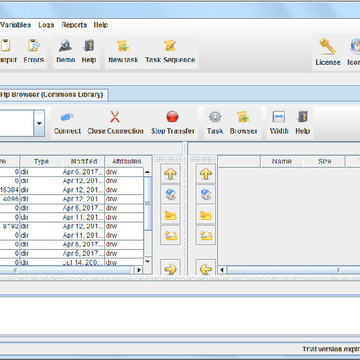Open a new Browser
The image size is (360, 360).
[243, 123]
